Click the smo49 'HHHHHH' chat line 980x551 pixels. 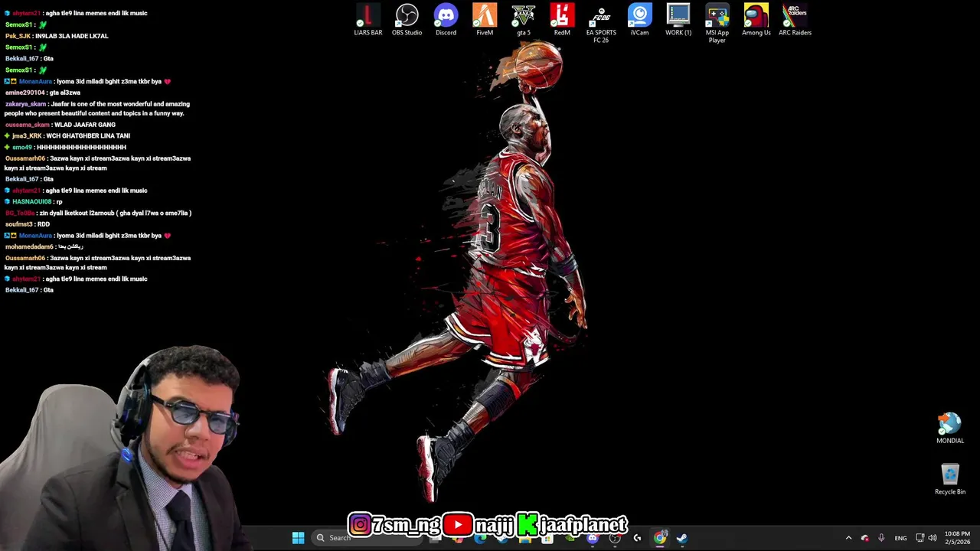tap(66, 147)
